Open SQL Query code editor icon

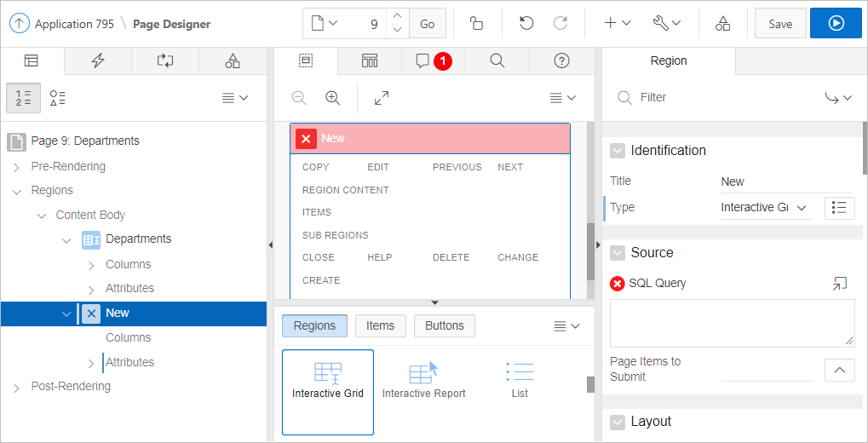click(x=840, y=284)
